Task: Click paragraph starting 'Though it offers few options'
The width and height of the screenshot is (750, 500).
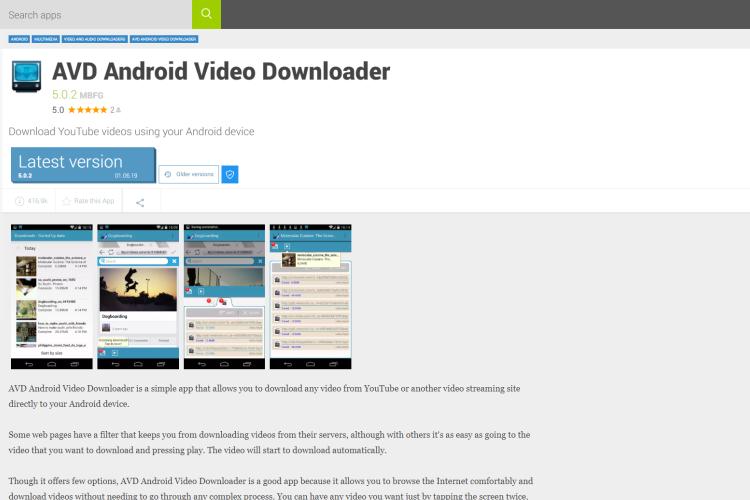Action: [x=271, y=488]
